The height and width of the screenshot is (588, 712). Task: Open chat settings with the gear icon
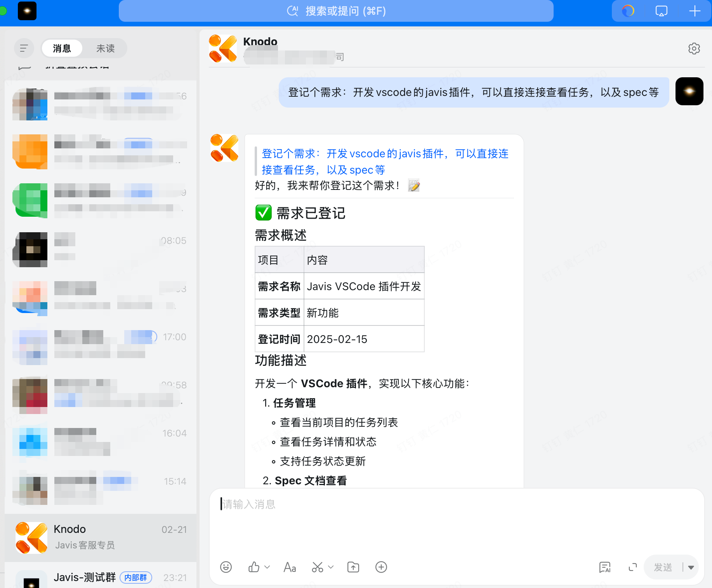(694, 48)
